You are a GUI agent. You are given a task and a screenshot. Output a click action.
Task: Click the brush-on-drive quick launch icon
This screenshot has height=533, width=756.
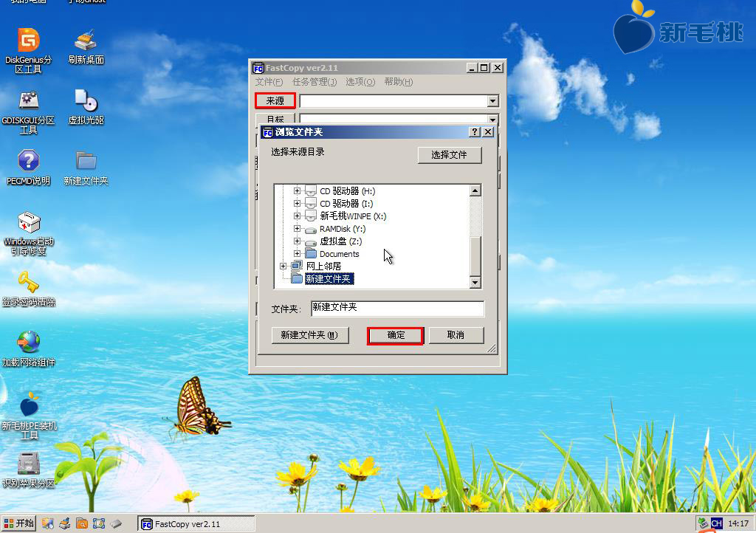(65, 523)
